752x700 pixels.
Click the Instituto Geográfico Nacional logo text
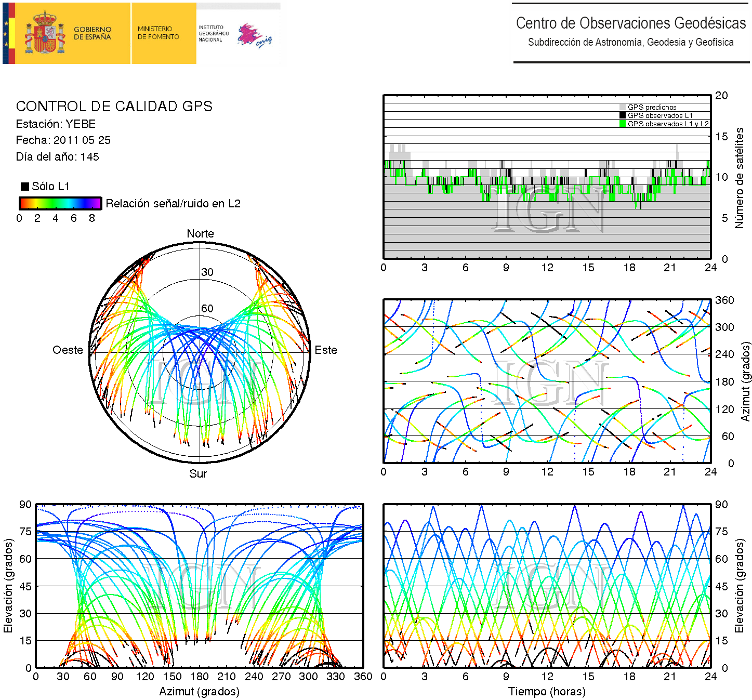pos(213,33)
